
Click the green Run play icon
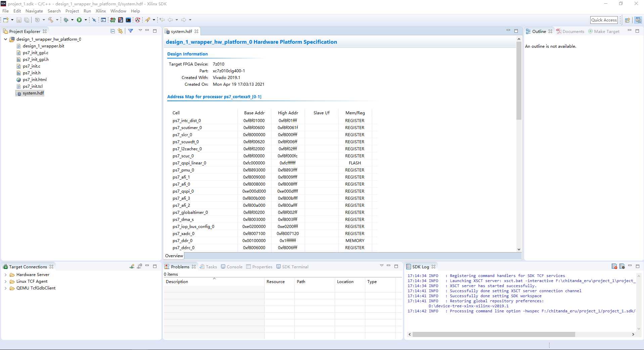pyautogui.click(x=79, y=20)
